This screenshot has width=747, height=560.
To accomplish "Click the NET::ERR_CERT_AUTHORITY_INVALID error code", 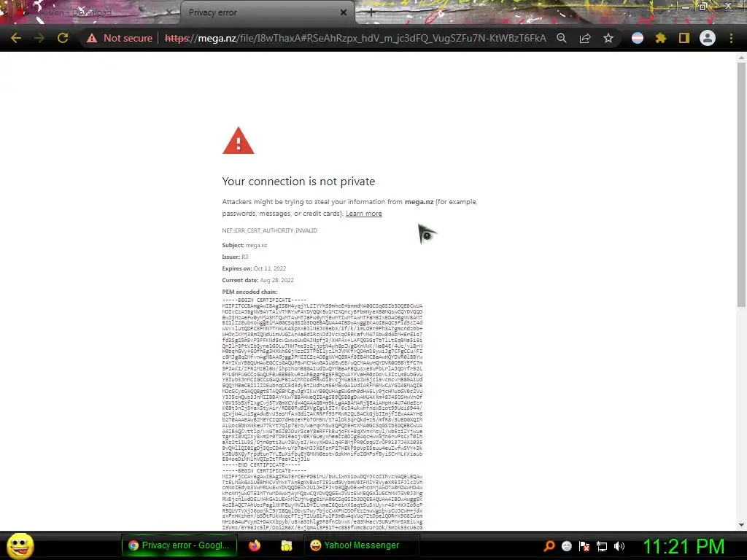I will click(270, 230).
